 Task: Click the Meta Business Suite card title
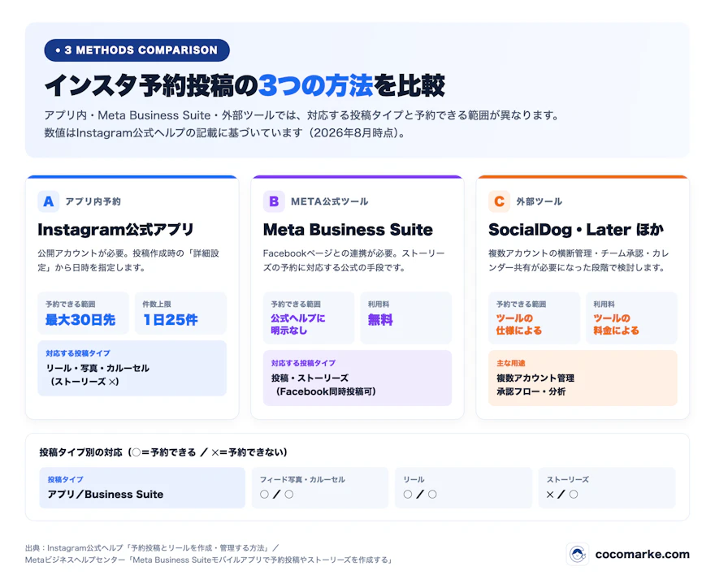pos(348,229)
